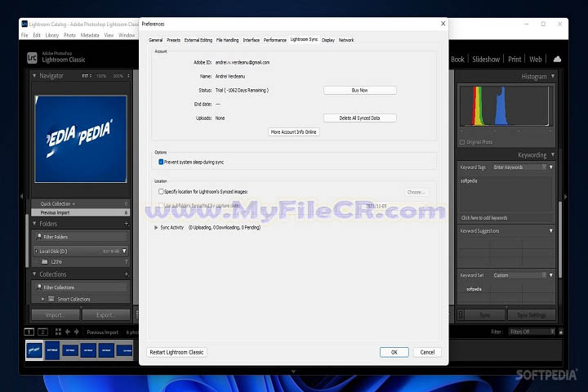This screenshot has width=588, height=392.
Task: Toggle Original Photo checkbox under histogram
Action: click(x=462, y=142)
